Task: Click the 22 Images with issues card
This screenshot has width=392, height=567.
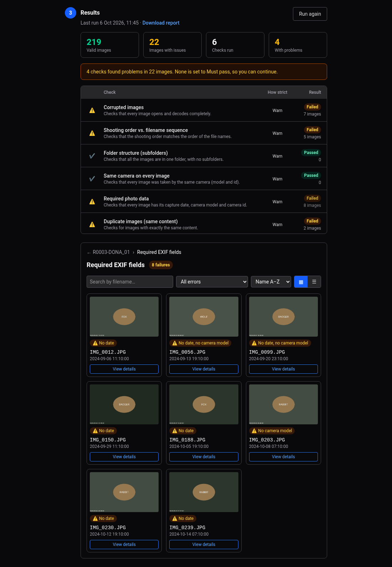Action: click(x=172, y=45)
